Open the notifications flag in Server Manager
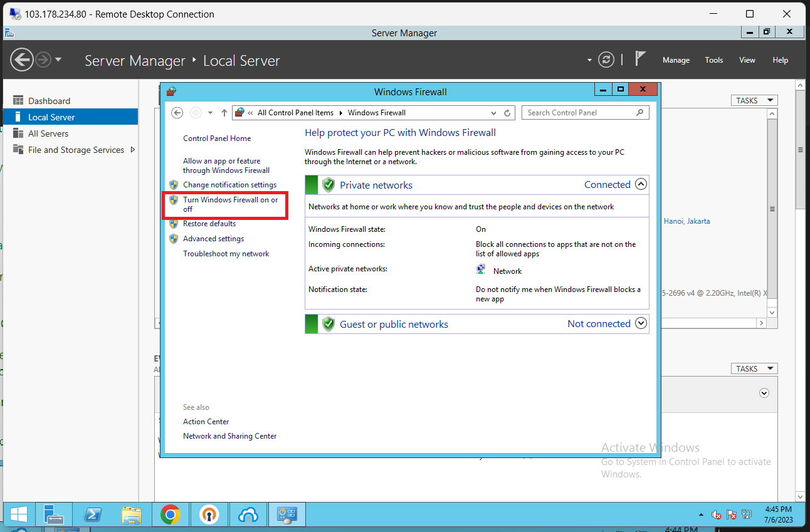Screen dimensions: 810x532 (640, 59)
